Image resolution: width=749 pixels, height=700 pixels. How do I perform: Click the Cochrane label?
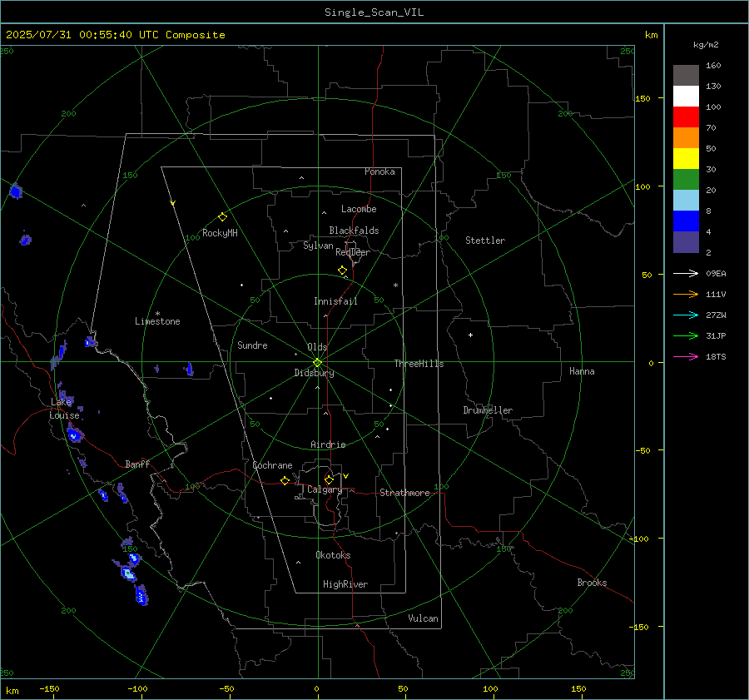[x=272, y=465]
